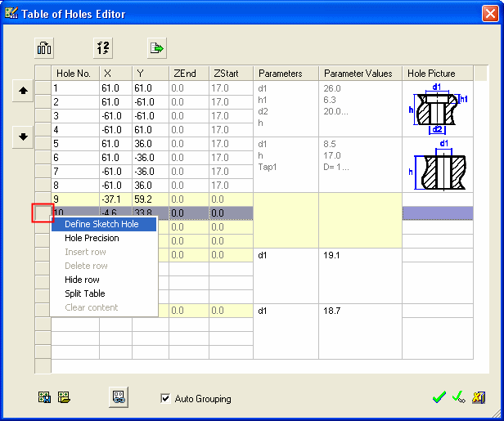Screen dimensions: 504x421
Task: Click the green checkmark OK icon
Action: [439, 397]
